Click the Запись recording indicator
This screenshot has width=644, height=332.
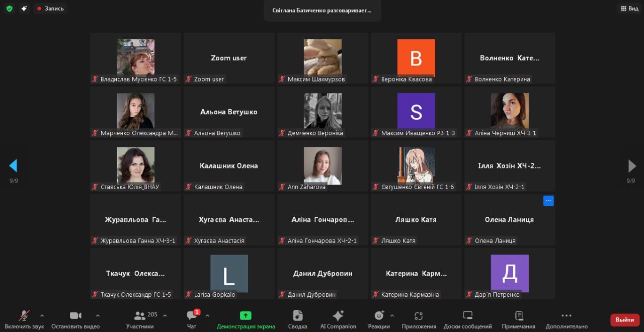50,9
